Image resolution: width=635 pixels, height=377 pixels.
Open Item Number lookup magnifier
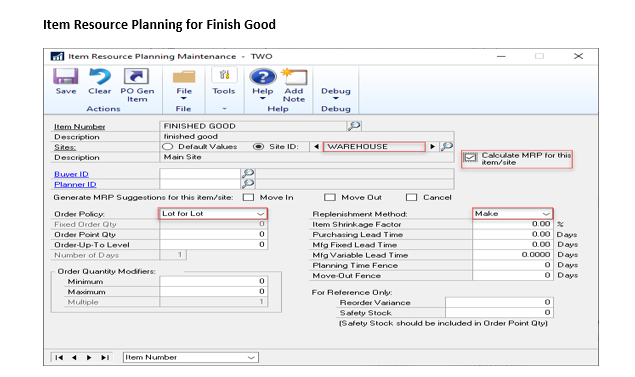[354, 126]
